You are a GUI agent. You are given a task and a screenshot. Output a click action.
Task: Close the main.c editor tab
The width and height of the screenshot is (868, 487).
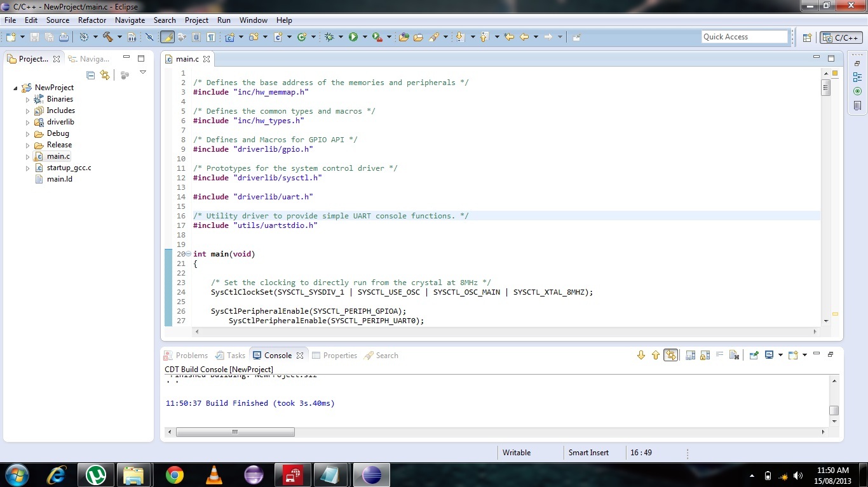(x=207, y=59)
